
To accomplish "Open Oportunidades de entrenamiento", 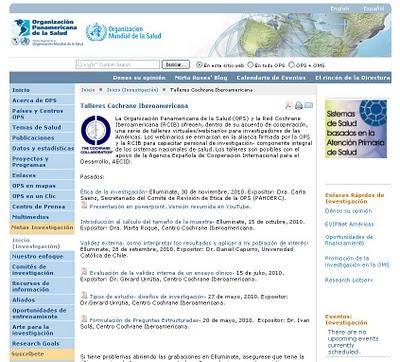I will tap(42, 313).
